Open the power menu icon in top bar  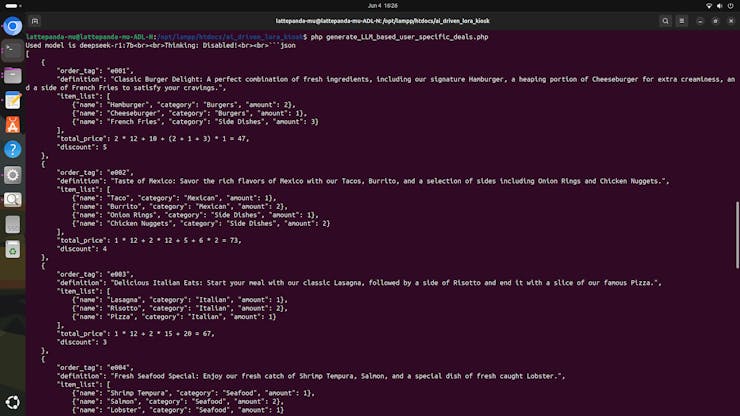point(731,6)
